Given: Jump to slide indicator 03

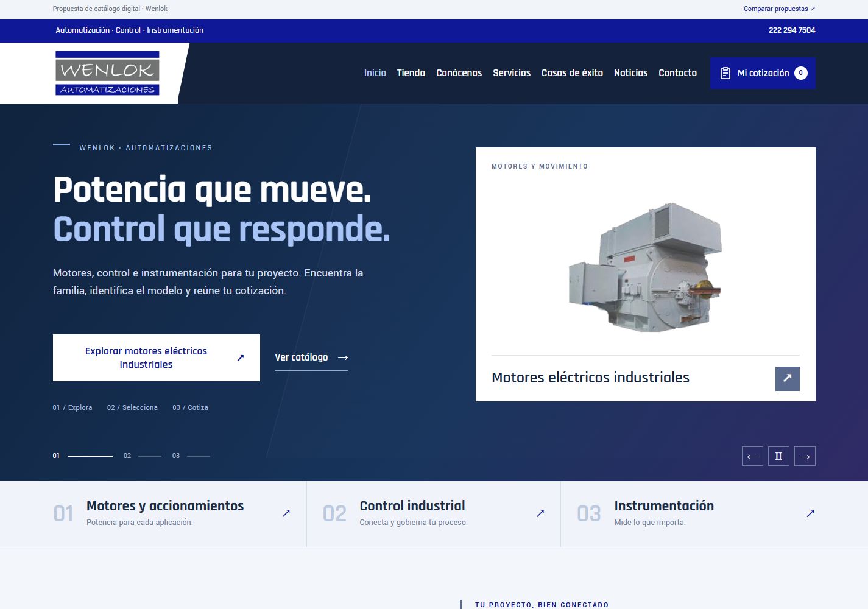Looking at the screenshot, I should point(191,456).
